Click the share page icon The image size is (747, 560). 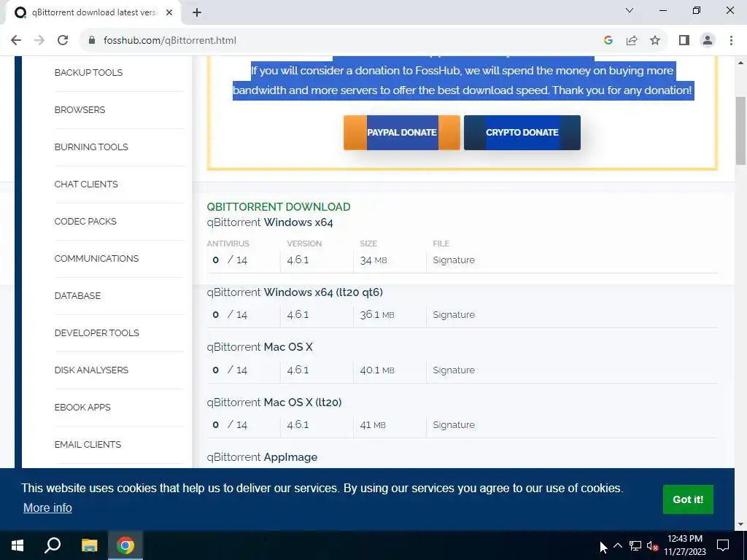click(x=632, y=41)
